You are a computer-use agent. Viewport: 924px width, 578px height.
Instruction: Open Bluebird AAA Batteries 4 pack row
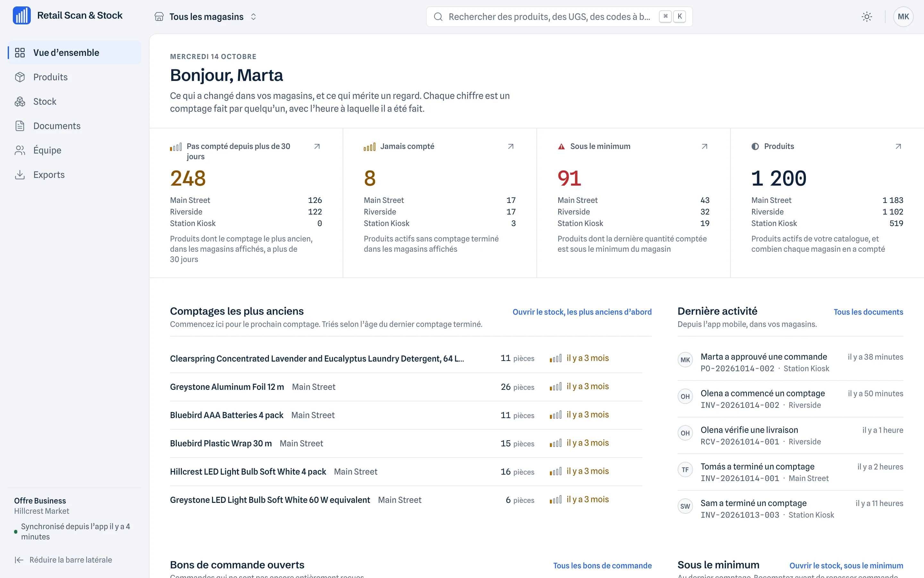coord(406,415)
